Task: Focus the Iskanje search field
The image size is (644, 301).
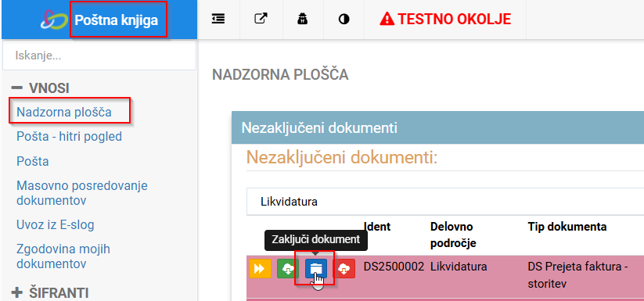Action: pos(99,56)
